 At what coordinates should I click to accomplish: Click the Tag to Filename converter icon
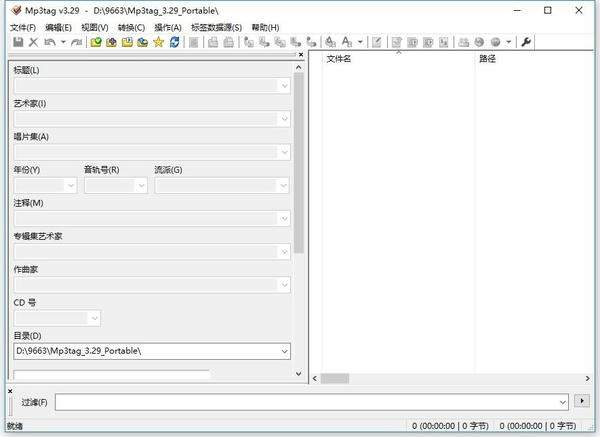(x=249, y=42)
